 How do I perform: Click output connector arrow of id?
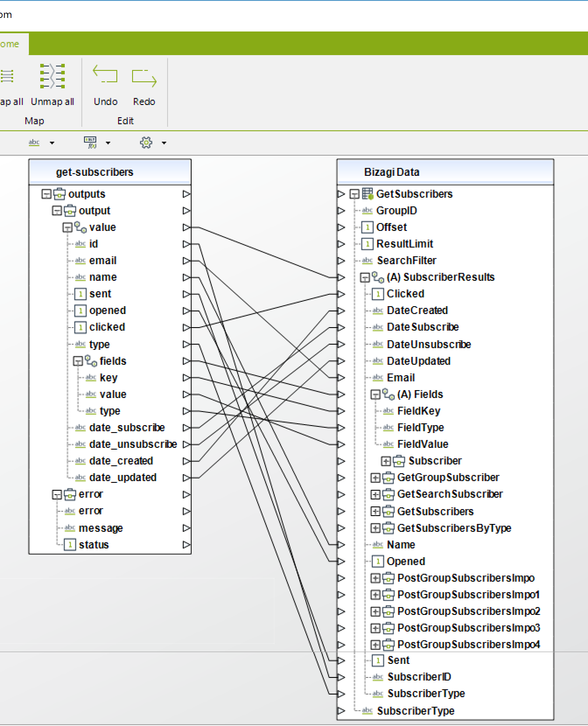pyautogui.click(x=186, y=244)
